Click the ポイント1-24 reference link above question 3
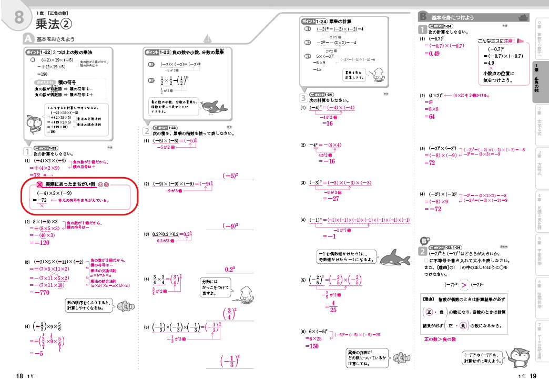 [x=321, y=95]
